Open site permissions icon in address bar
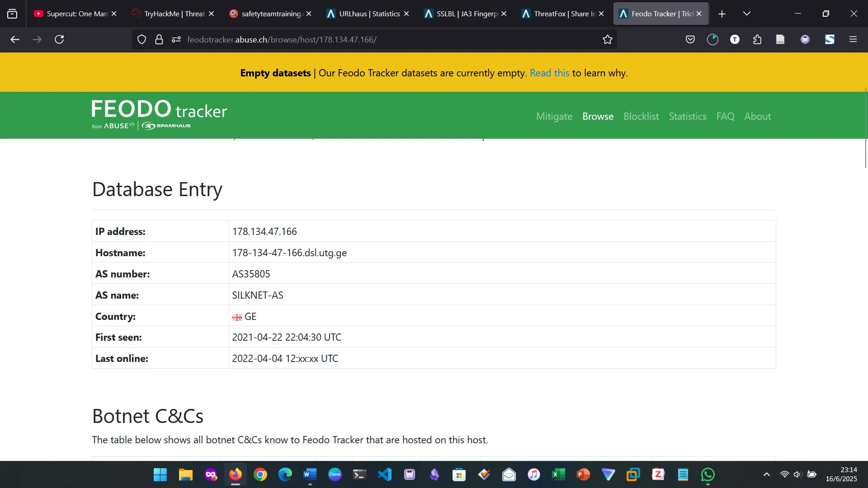Viewport: 868px width, 488px height. click(176, 40)
